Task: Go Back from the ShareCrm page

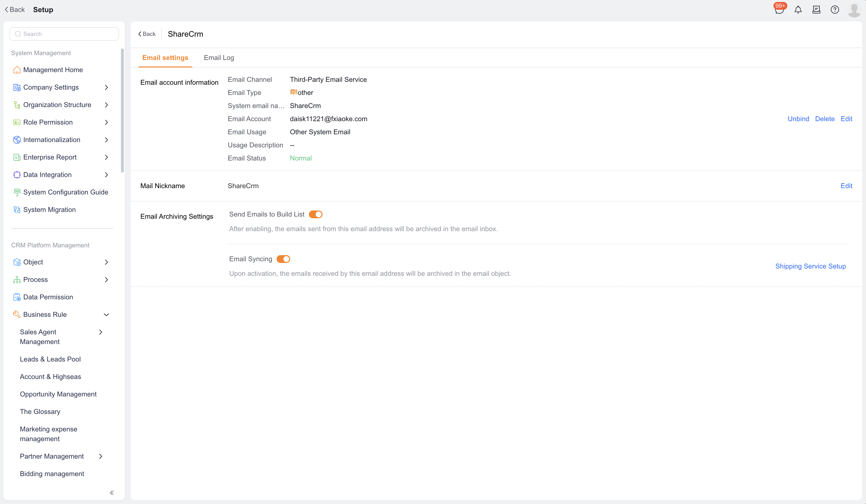Action: (147, 34)
